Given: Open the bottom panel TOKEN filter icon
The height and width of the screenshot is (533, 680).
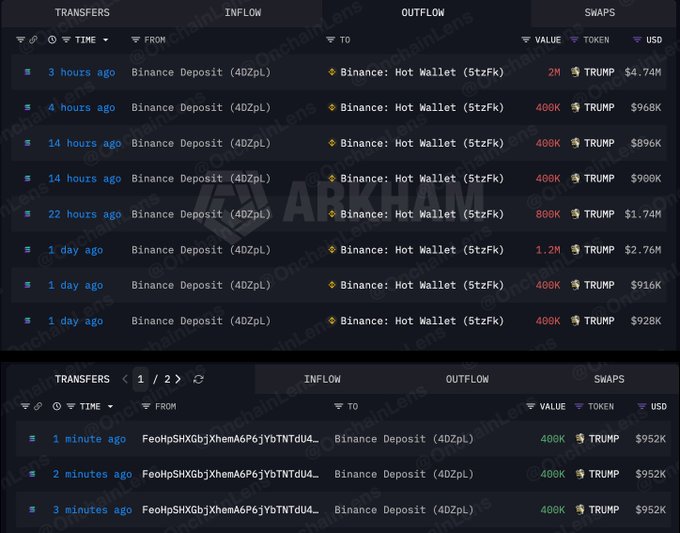Looking at the screenshot, I should click(x=579, y=406).
